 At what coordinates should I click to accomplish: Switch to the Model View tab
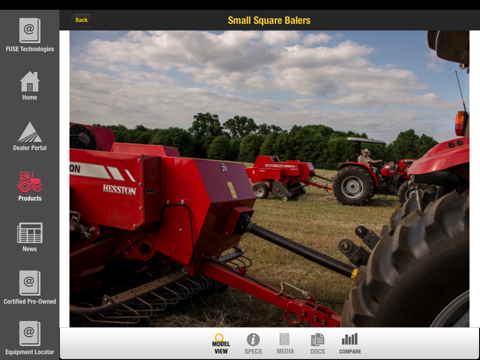pos(221,344)
